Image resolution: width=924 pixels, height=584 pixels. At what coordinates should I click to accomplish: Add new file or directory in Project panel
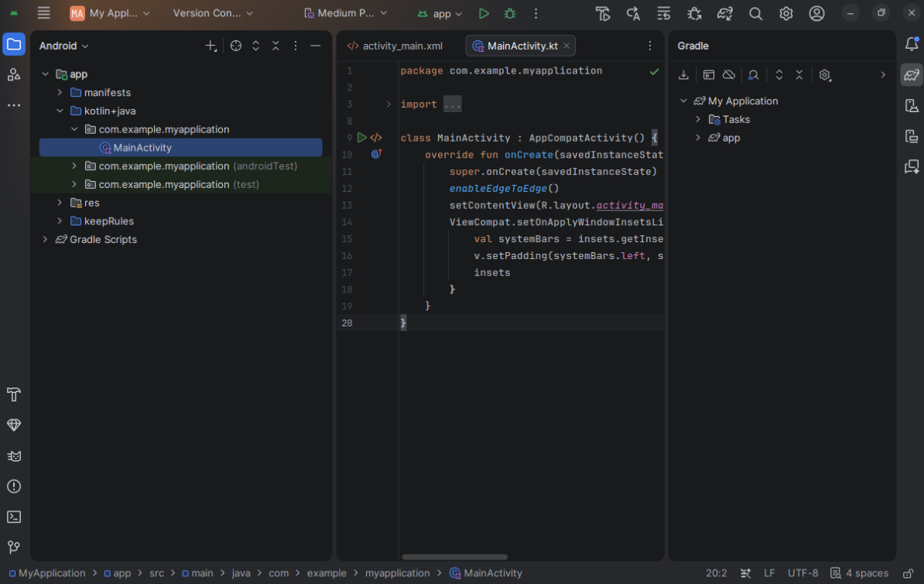210,46
